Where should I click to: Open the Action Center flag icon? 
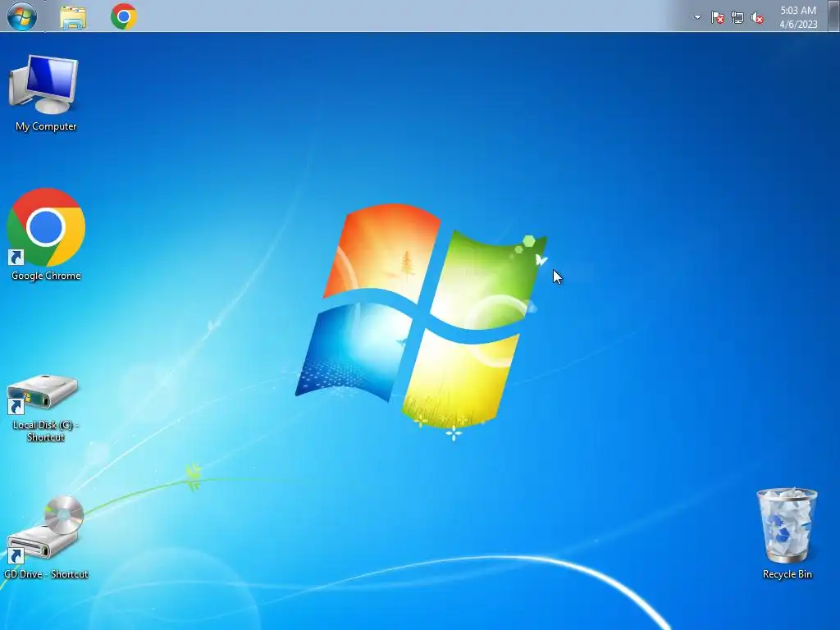pos(717,18)
